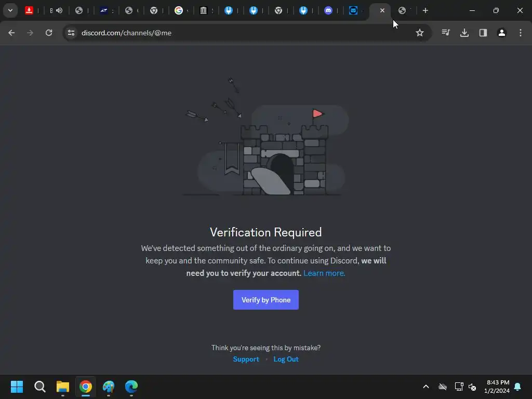Toggle the Chrome side panel
The height and width of the screenshot is (399, 532).
coord(483,33)
